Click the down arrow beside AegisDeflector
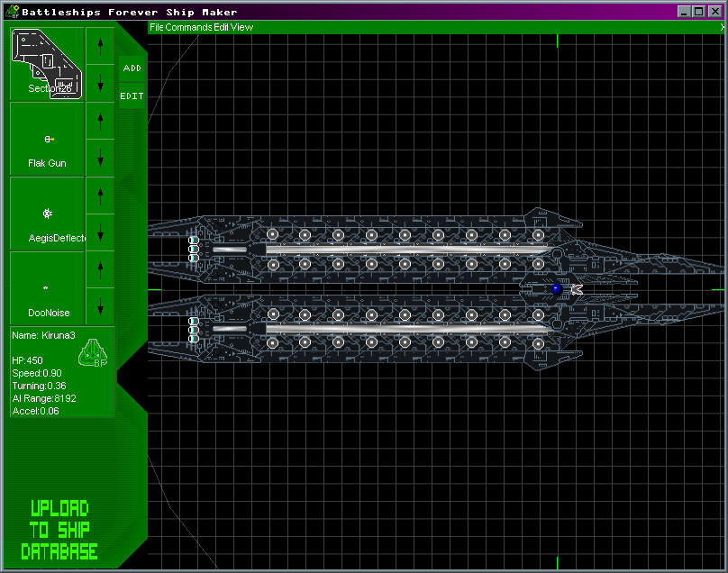728x573 pixels. pyautogui.click(x=100, y=232)
